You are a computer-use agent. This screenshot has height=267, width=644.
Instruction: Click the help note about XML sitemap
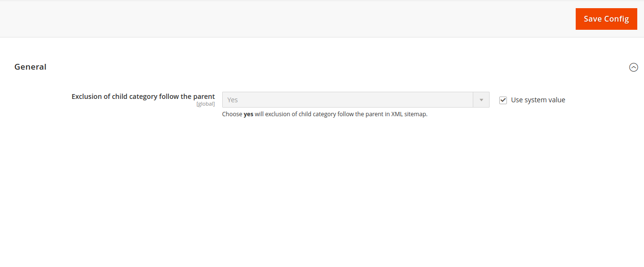pyautogui.click(x=325, y=114)
